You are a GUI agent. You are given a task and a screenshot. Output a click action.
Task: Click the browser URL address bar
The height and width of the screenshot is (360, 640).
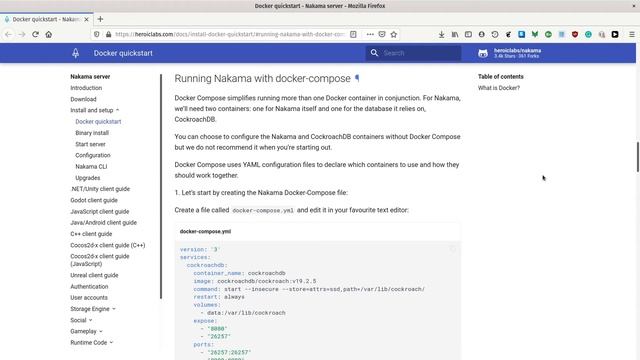click(230, 35)
